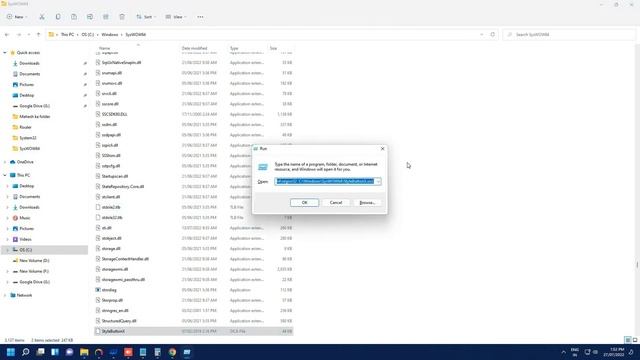
Task: Go back with the Back arrow
Action: 7,35
